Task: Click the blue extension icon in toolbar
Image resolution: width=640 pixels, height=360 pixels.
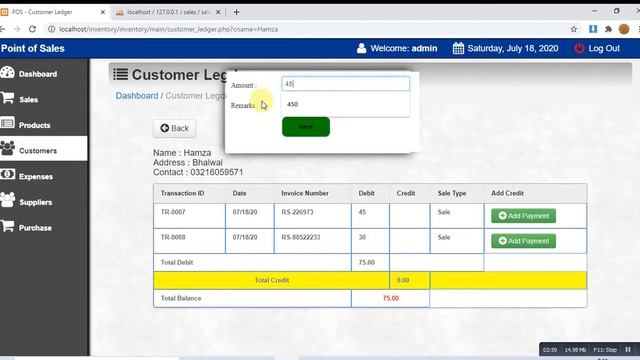Action: pyautogui.click(x=593, y=29)
